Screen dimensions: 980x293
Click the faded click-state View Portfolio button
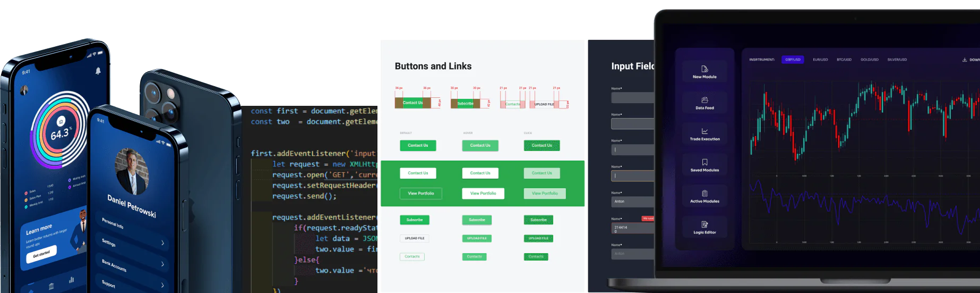click(545, 194)
